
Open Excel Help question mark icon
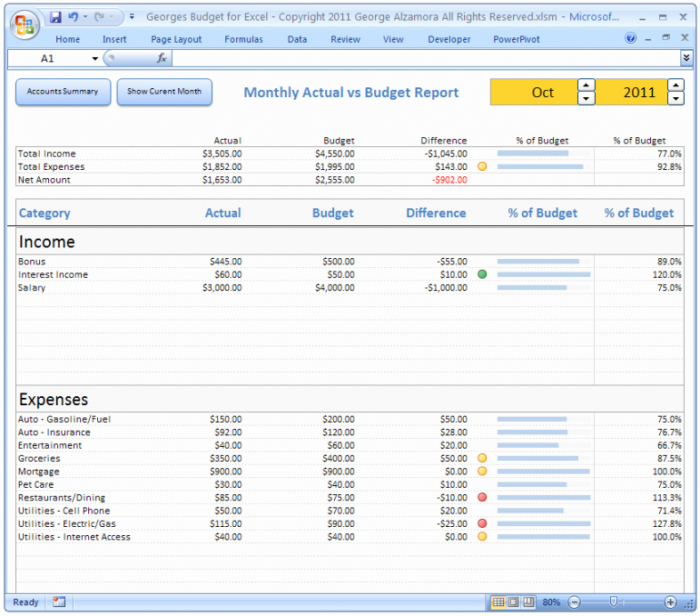(631, 38)
